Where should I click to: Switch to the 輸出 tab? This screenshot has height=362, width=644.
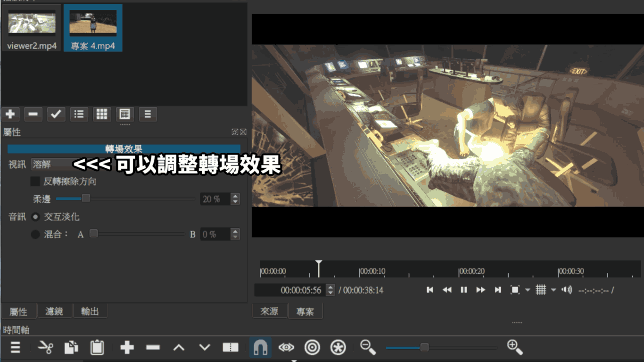click(90, 311)
